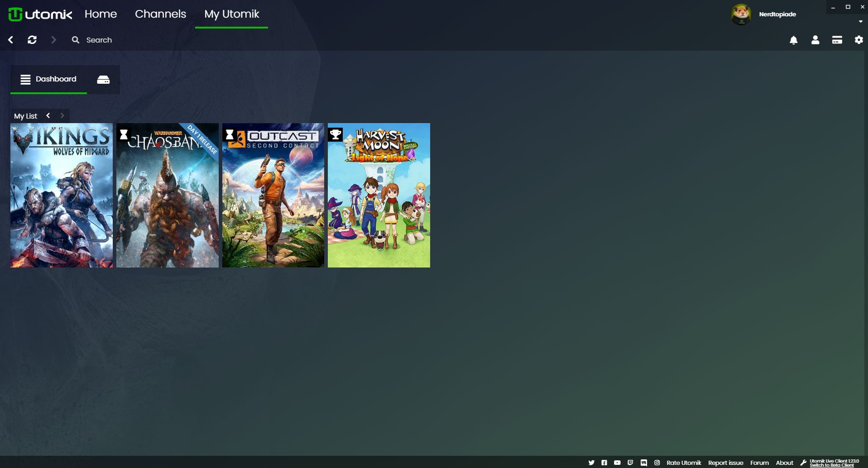Viewport: 868px width, 468px height.
Task: Go back with the left arrow
Action: (11, 40)
